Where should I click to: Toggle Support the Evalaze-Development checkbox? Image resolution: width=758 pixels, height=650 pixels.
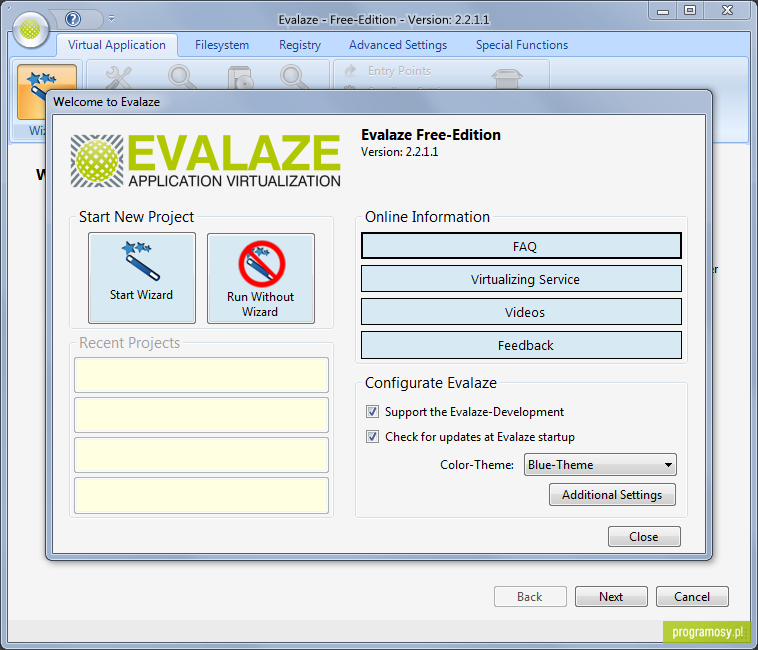tap(372, 412)
